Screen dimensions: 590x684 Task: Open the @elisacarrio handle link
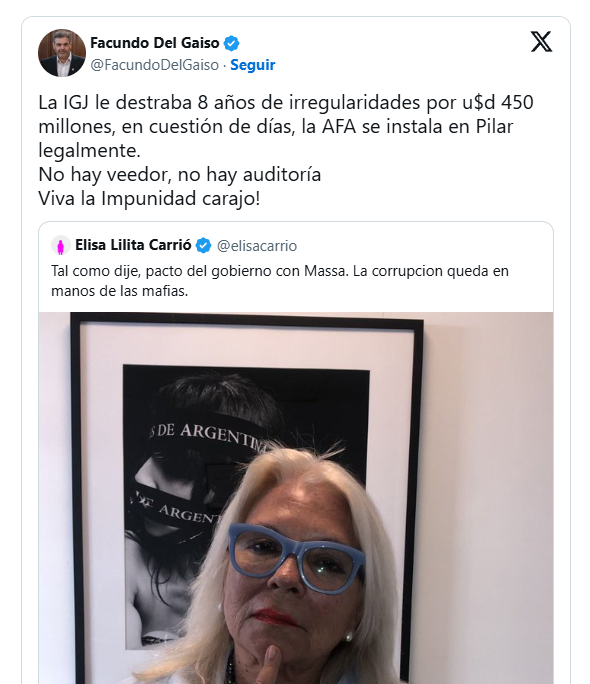pos(257,246)
